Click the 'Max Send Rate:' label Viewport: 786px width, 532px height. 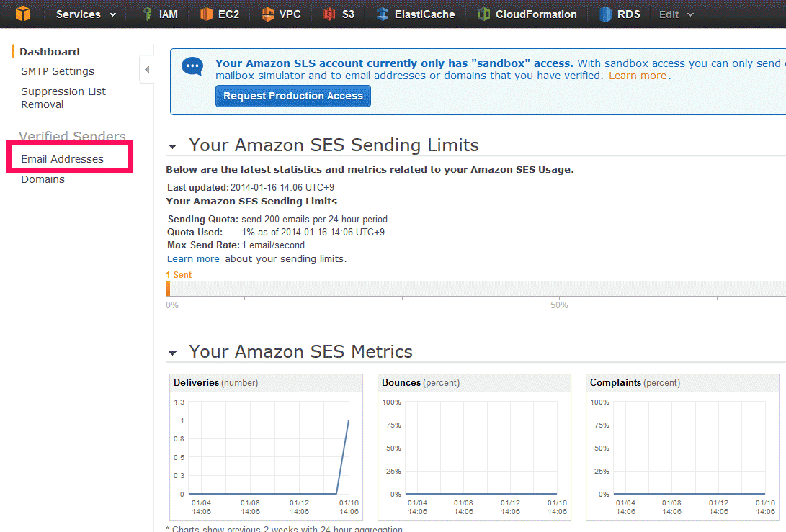click(203, 245)
